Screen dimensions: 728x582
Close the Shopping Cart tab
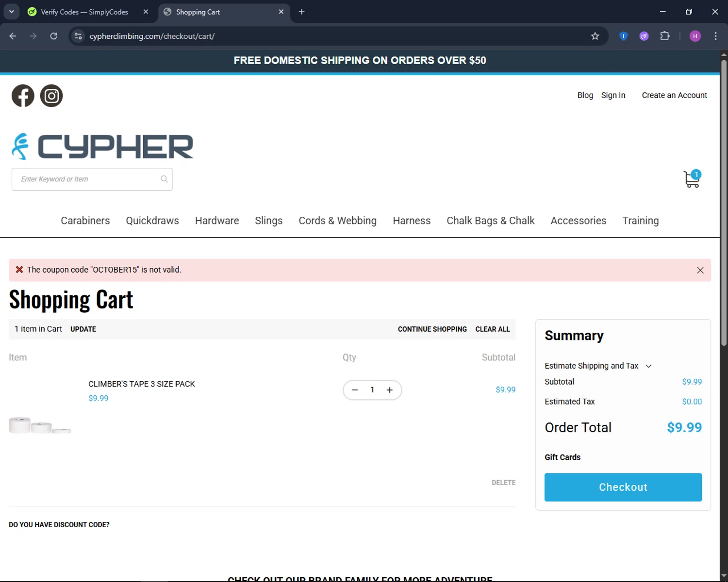point(281,12)
